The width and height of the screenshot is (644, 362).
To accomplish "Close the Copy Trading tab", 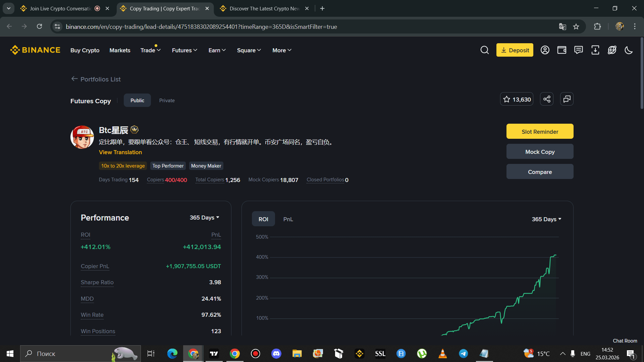I will click(x=207, y=8).
